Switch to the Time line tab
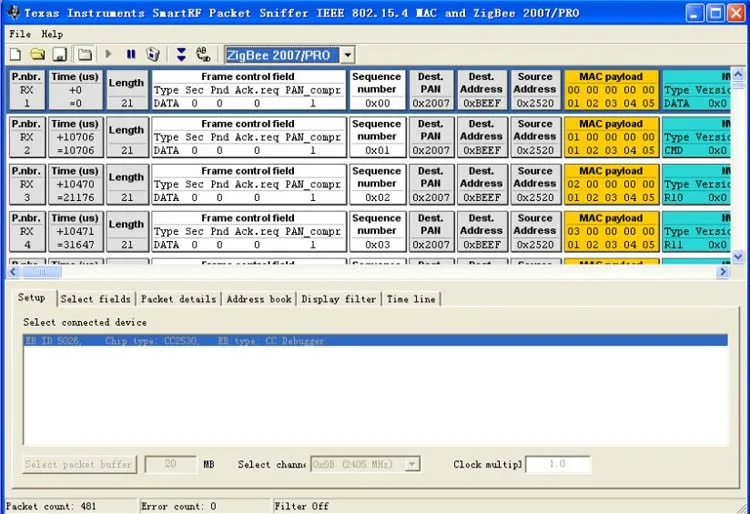 (411, 299)
